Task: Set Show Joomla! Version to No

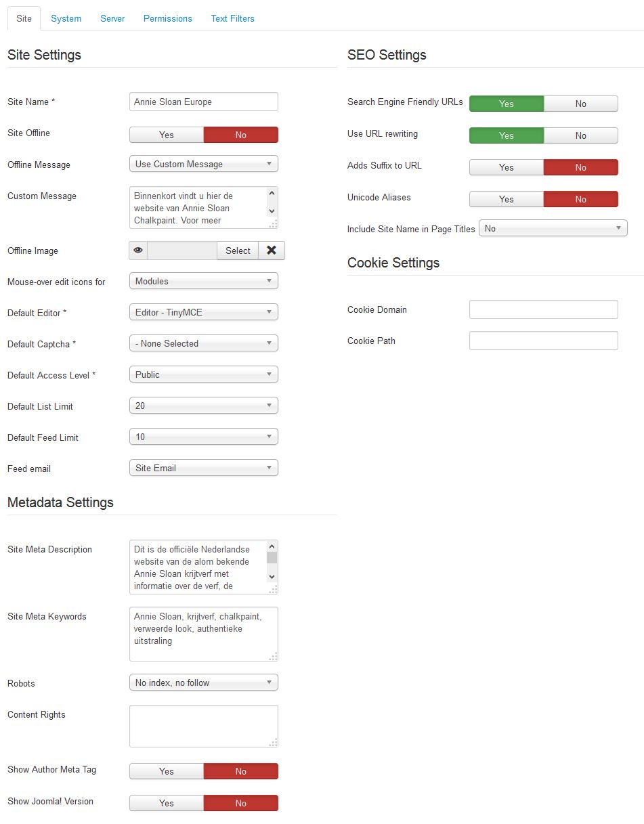Action: [241, 803]
